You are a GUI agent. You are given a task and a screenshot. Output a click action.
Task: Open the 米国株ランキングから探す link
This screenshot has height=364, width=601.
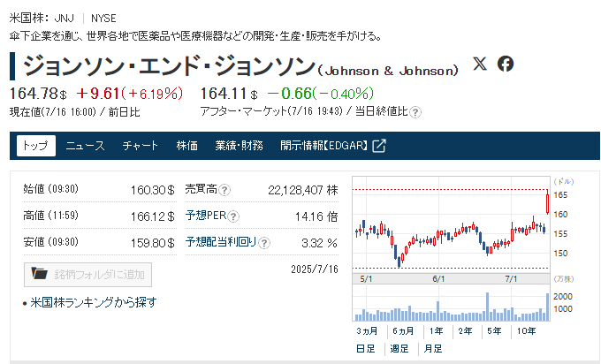94,302
